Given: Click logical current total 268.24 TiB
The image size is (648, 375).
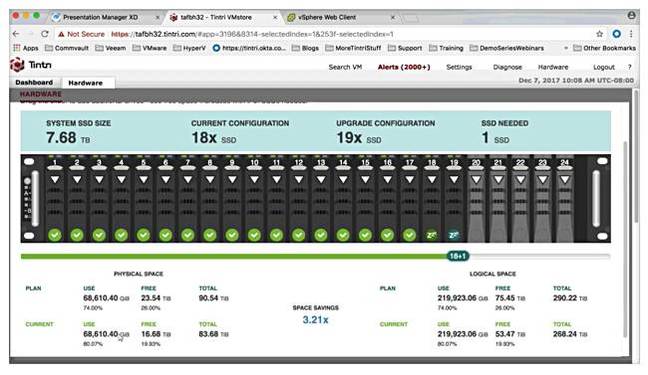Looking at the screenshot, I should pos(570,334).
